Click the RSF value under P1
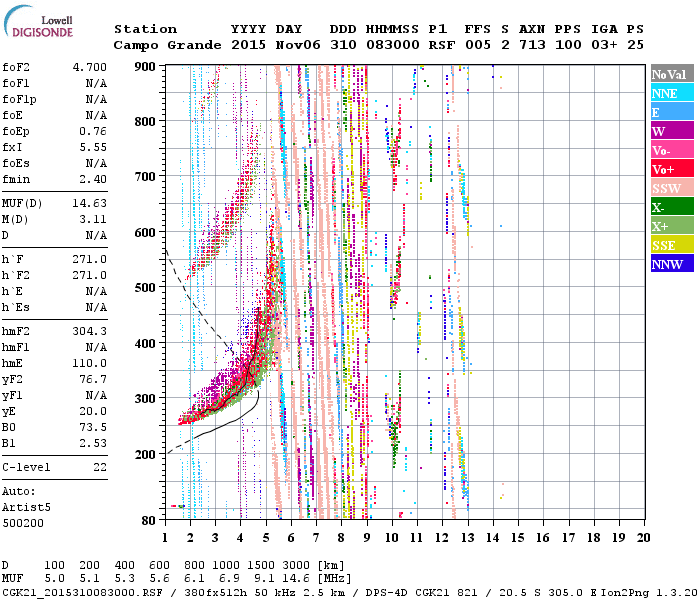 point(442,45)
